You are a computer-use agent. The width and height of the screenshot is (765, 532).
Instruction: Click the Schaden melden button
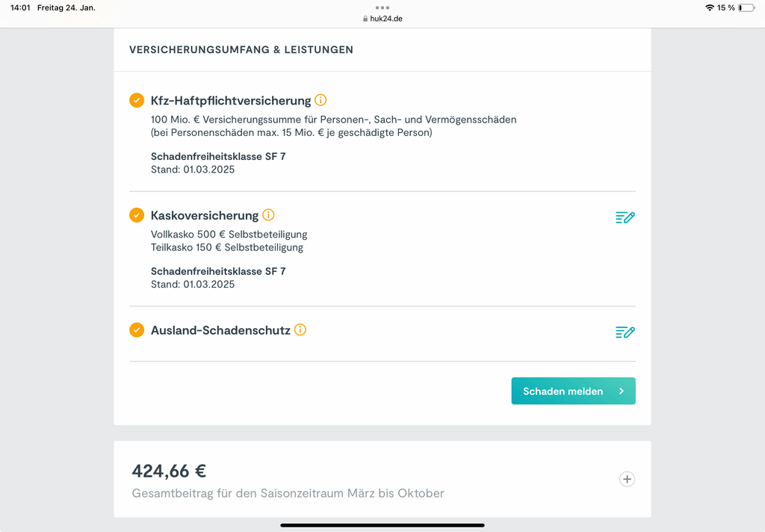pyautogui.click(x=573, y=391)
